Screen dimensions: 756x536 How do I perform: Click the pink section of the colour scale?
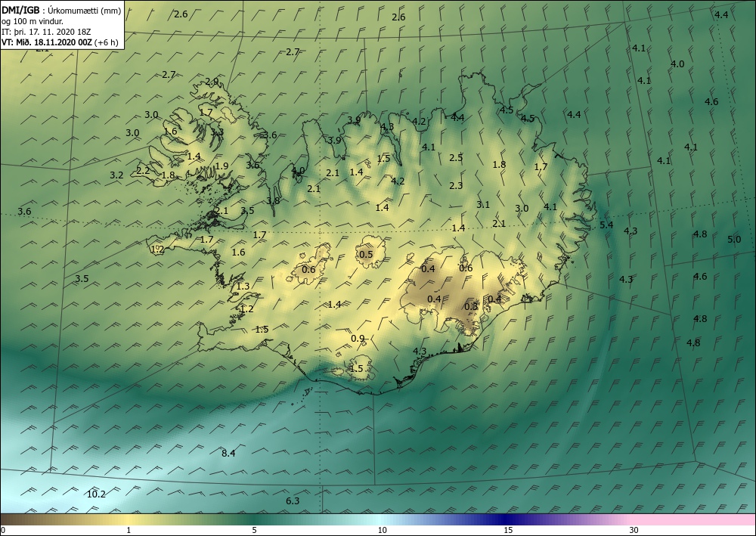point(694,519)
